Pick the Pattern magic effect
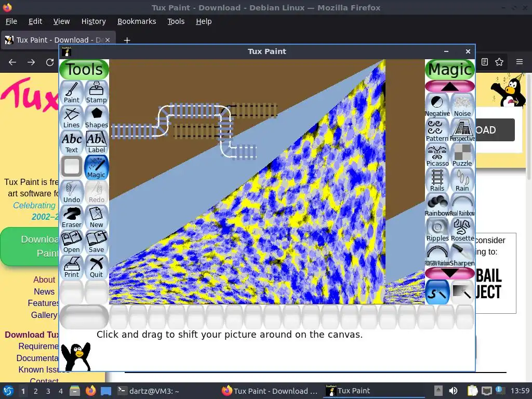 (437, 130)
